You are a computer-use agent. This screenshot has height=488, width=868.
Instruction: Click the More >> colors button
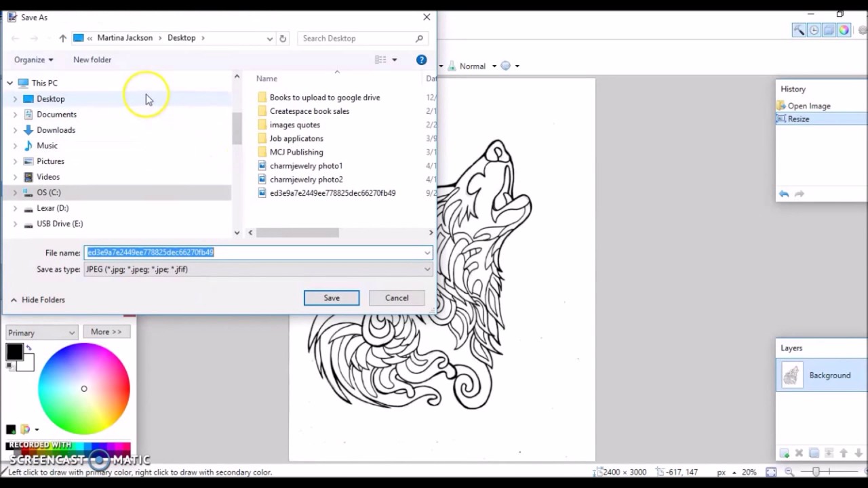tap(106, 332)
